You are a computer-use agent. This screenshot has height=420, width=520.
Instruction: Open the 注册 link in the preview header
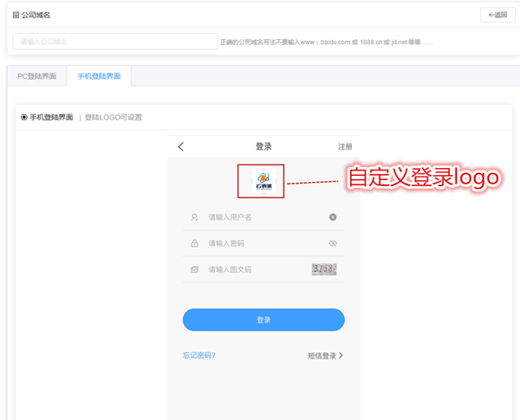point(345,146)
